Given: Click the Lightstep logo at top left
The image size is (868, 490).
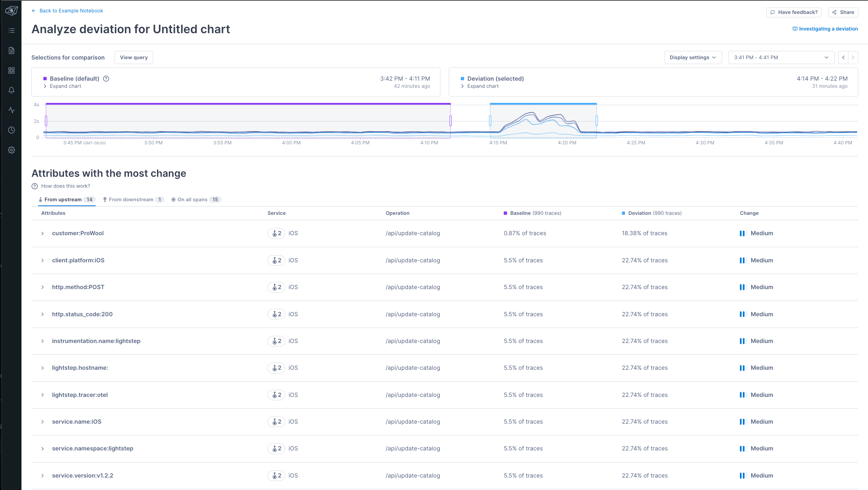Looking at the screenshot, I should 11,11.
